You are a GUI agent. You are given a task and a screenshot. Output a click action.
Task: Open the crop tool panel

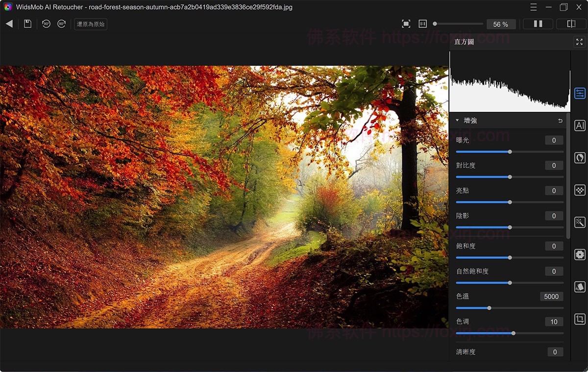pos(580,319)
